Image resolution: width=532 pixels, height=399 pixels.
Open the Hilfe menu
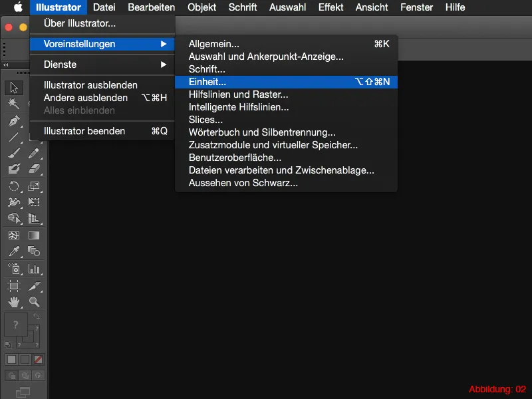(455, 7)
